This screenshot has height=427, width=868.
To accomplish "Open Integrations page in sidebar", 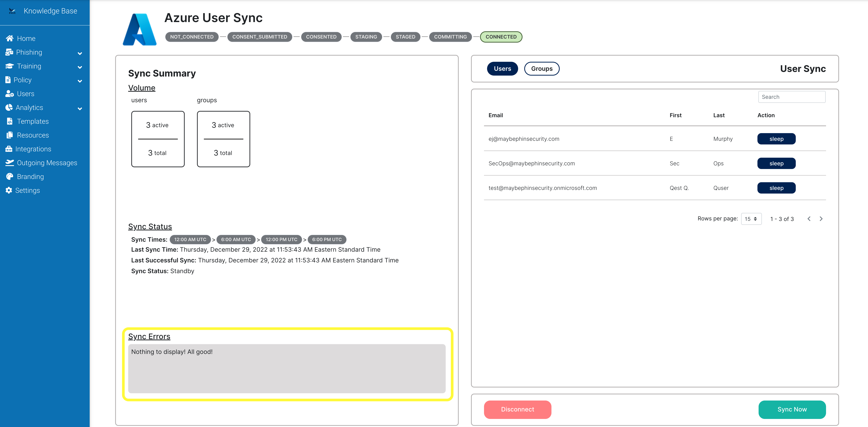I will (33, 149).
